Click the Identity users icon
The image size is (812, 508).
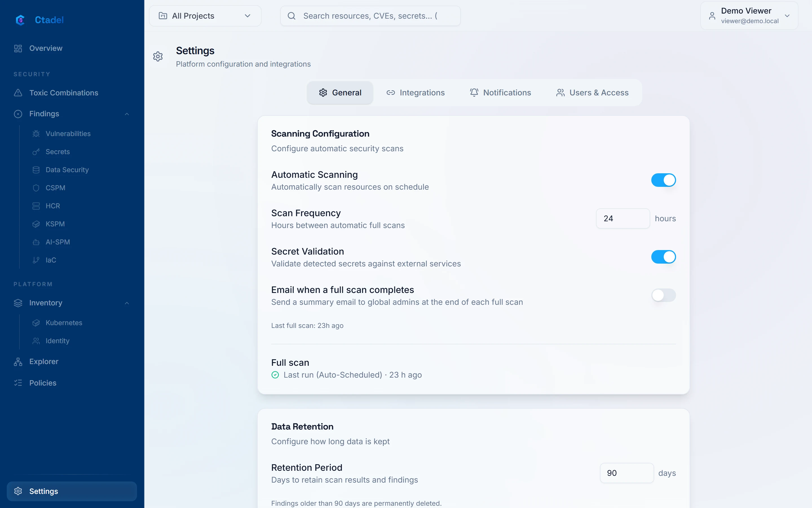coord(36,341)
